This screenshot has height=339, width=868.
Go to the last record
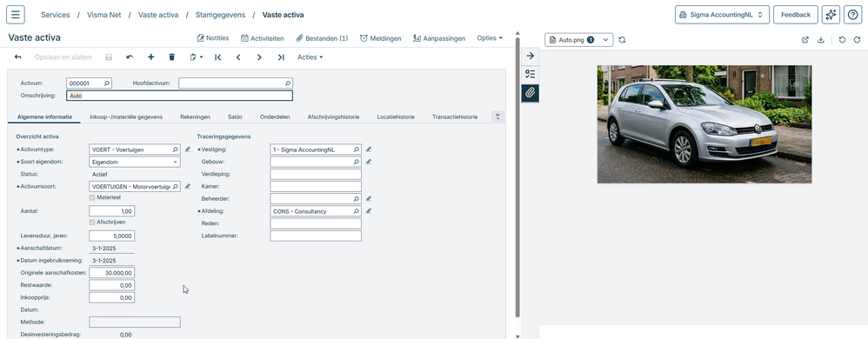click(x=281, y=57)
